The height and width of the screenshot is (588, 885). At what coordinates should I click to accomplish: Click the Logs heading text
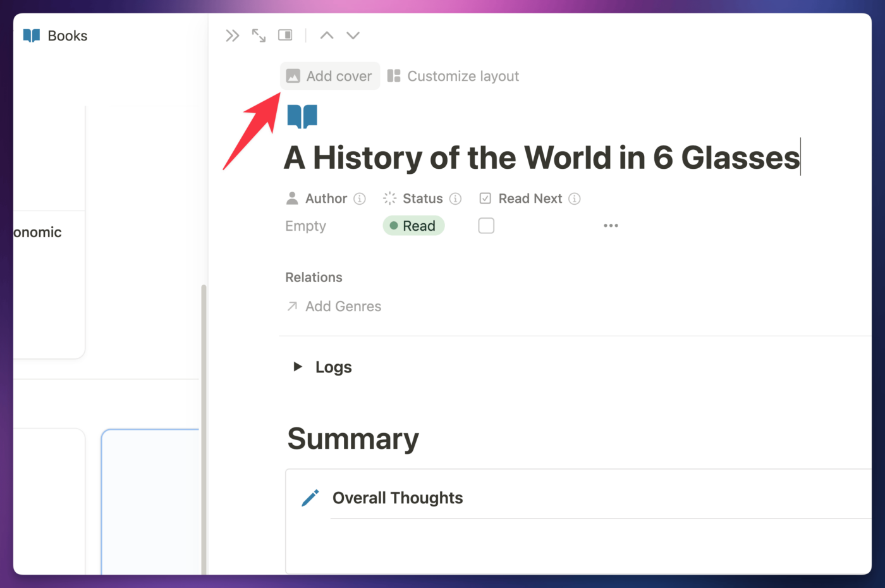tap(334, 367)
